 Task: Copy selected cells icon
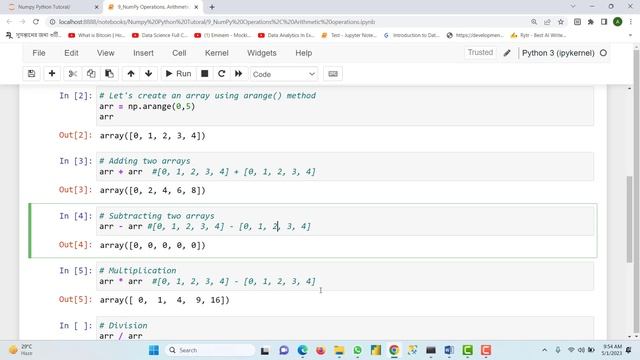(x=91, y=74)
